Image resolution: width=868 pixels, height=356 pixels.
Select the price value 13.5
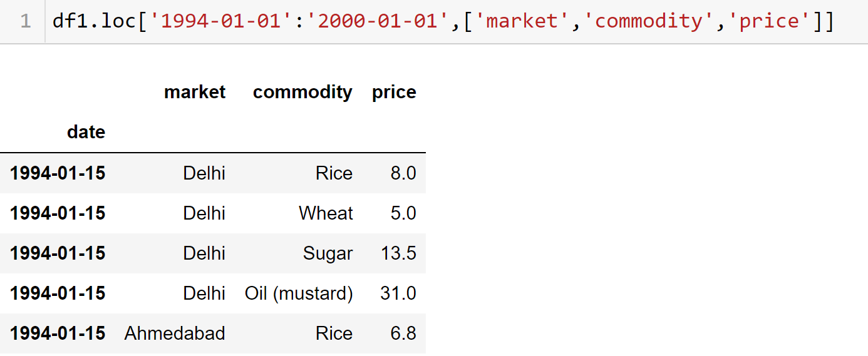398,253
